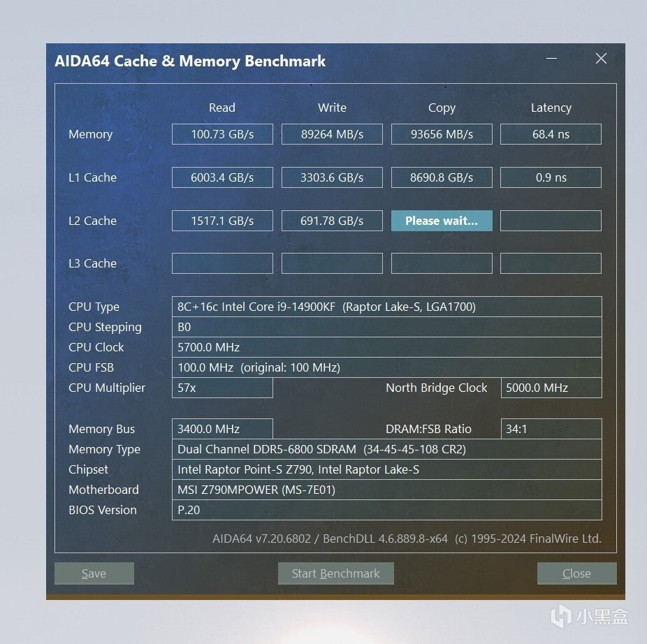
Task: Click the Start Benchmark button
Action: pyautogui.click(x=336, y=573)
